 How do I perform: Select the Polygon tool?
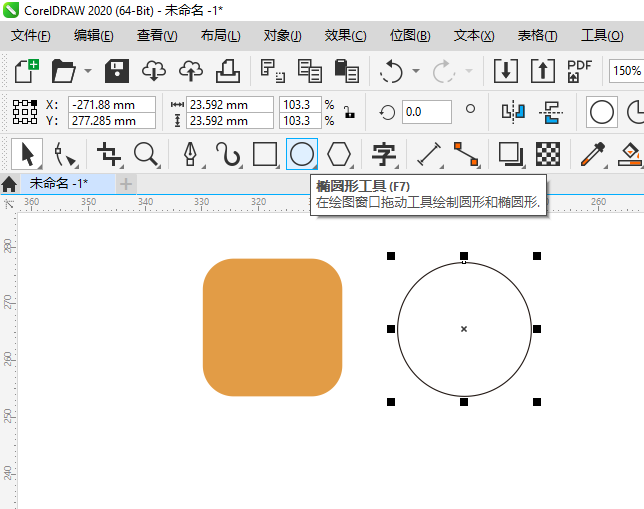(339, 154)
